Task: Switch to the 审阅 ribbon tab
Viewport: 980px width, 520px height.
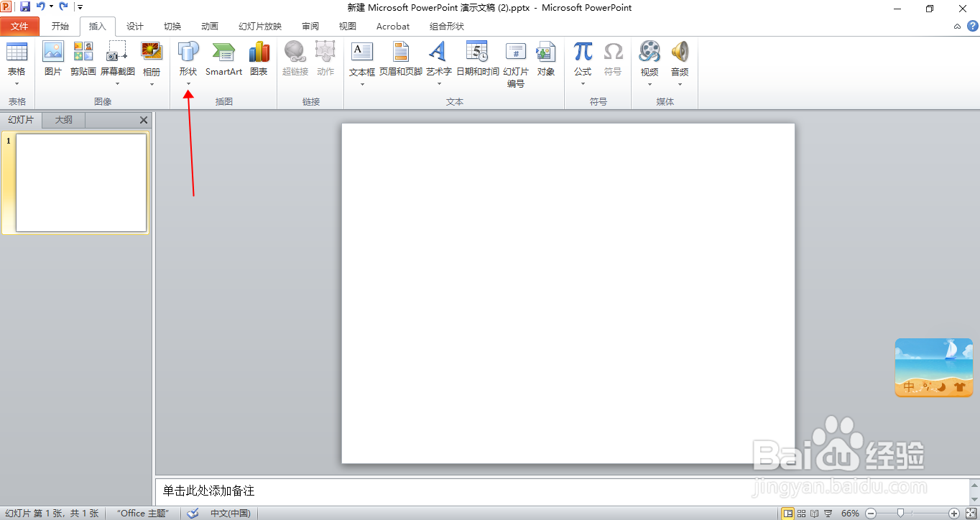Action: [310, 27]
